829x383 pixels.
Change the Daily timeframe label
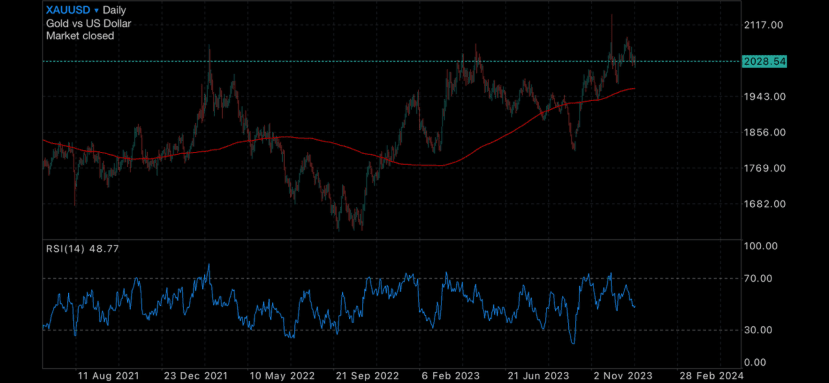114,10
